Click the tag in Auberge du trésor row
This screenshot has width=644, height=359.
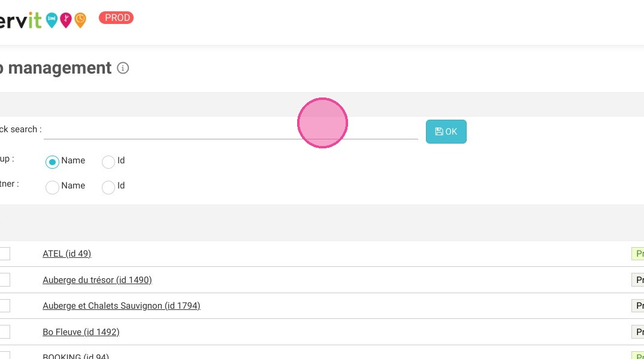638,280
